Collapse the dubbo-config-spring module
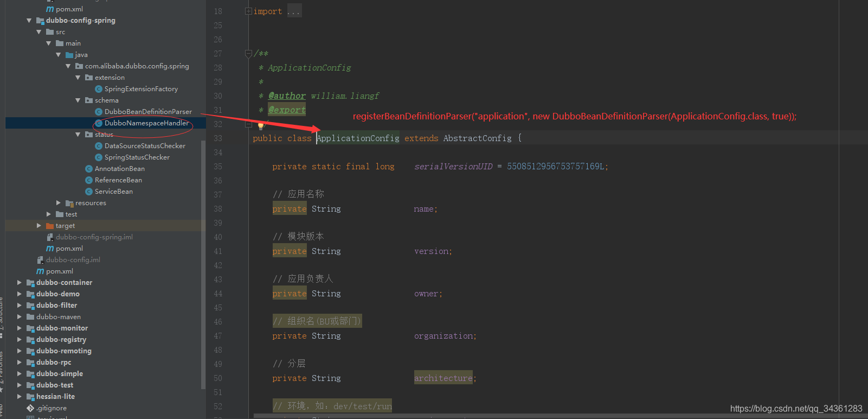Screen dimensions: 868x419 tap(29, 21)
